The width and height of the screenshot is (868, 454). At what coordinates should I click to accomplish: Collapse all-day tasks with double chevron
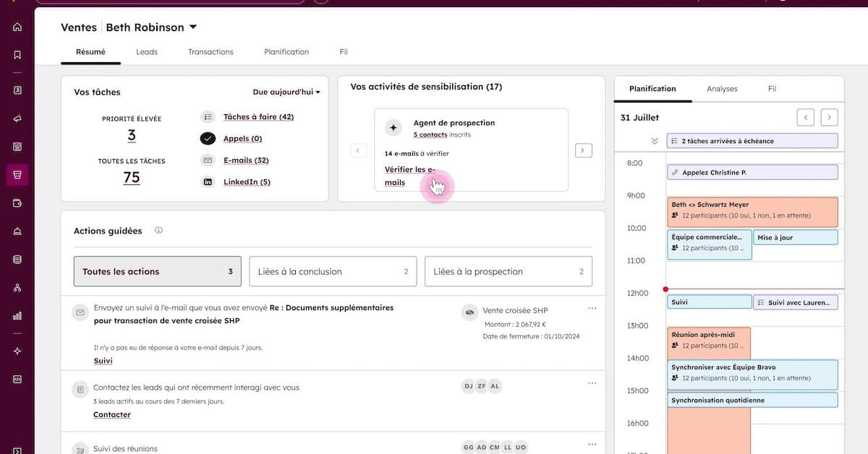pos(655,141)
